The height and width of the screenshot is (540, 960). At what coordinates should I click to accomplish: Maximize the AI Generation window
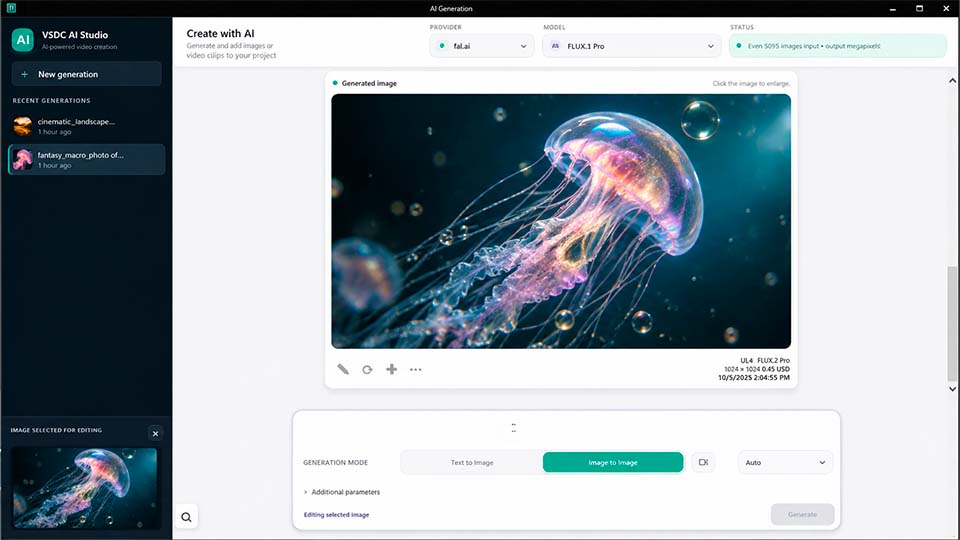point(919,9)
